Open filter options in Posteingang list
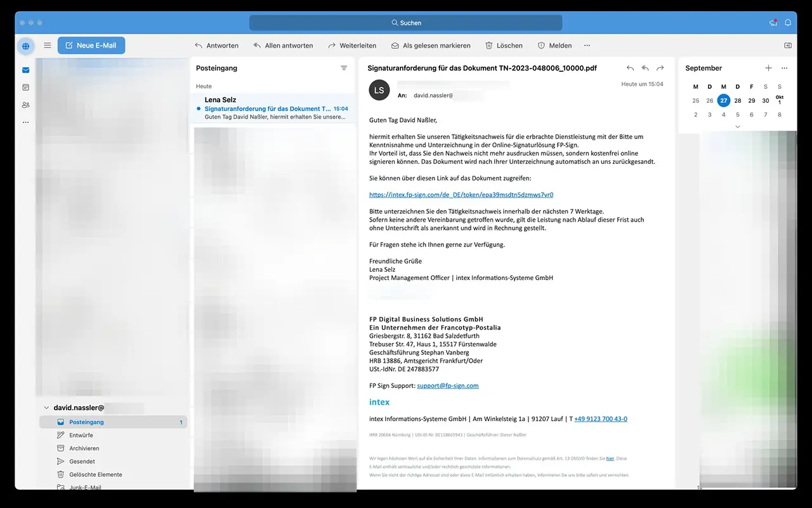812x508 pixels. point(344,68)
